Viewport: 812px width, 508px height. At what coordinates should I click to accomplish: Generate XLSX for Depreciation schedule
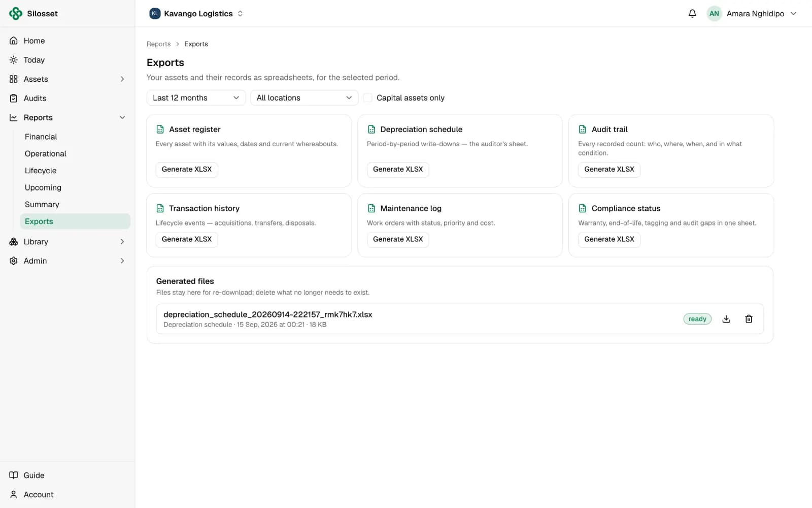tap(398, 170)
